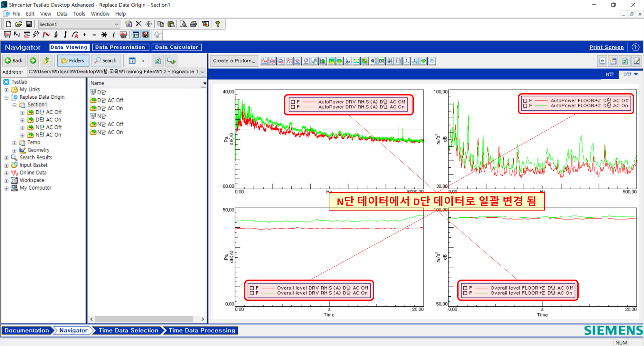Select N단 AC On in file list

107,132
